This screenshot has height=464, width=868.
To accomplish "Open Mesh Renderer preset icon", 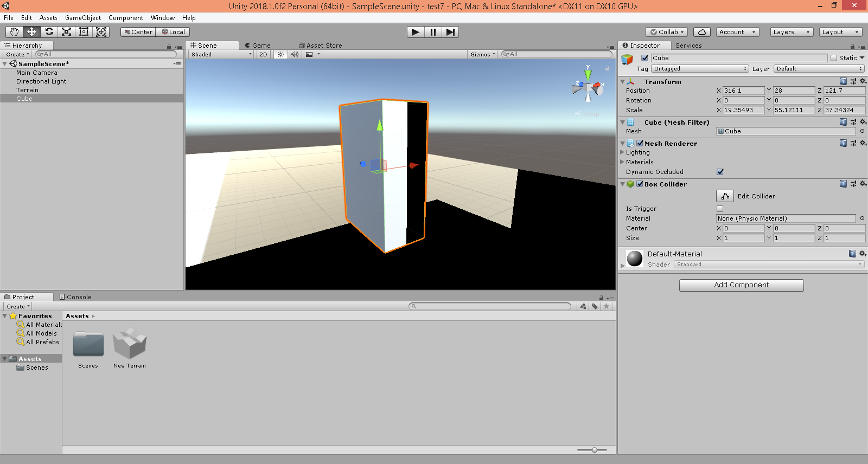I will 853,143.
